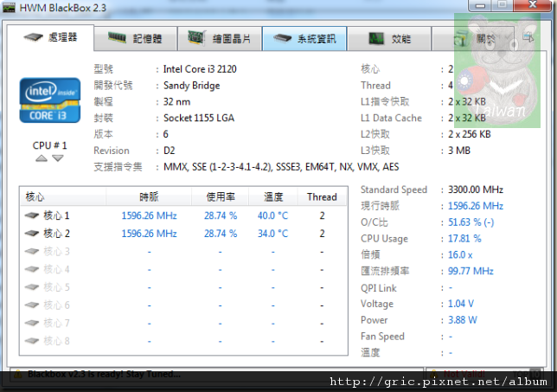Click the greyed chip icon for 核心 5

32,287
